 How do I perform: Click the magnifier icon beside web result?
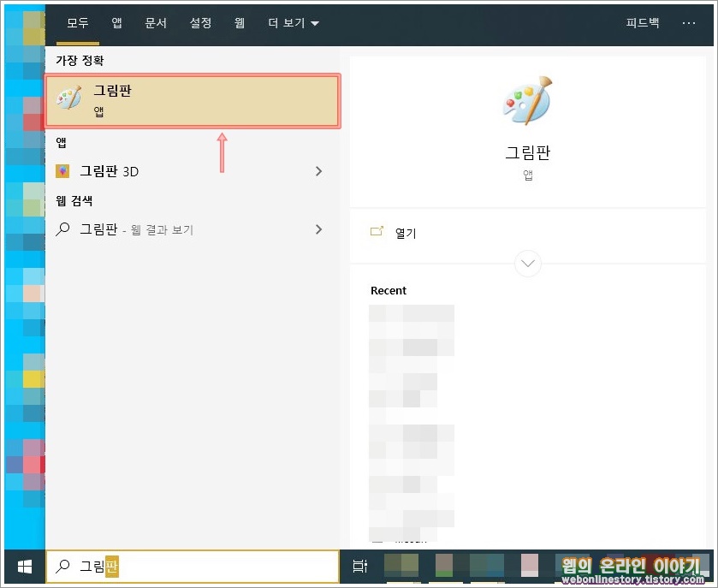(x=62, y=229)
